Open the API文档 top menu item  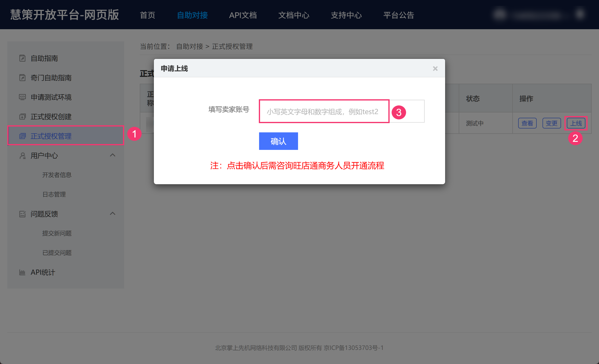coord(243,15)
